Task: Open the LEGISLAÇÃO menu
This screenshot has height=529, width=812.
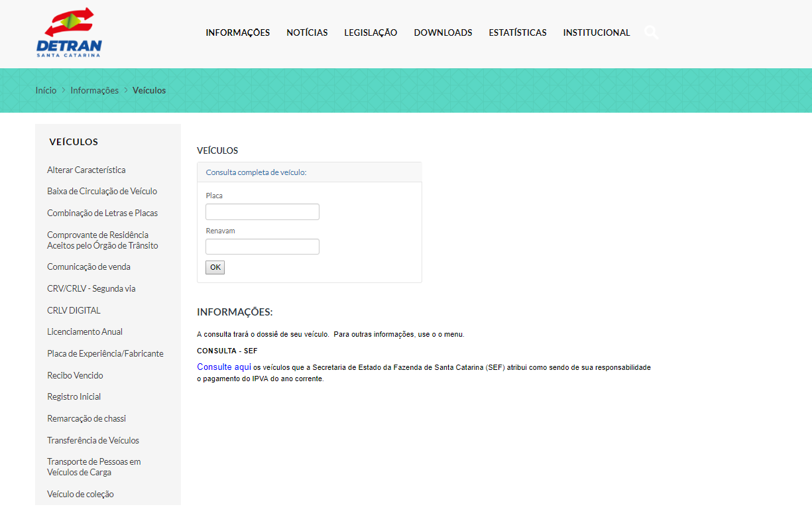Action: (x=370, y=32)
